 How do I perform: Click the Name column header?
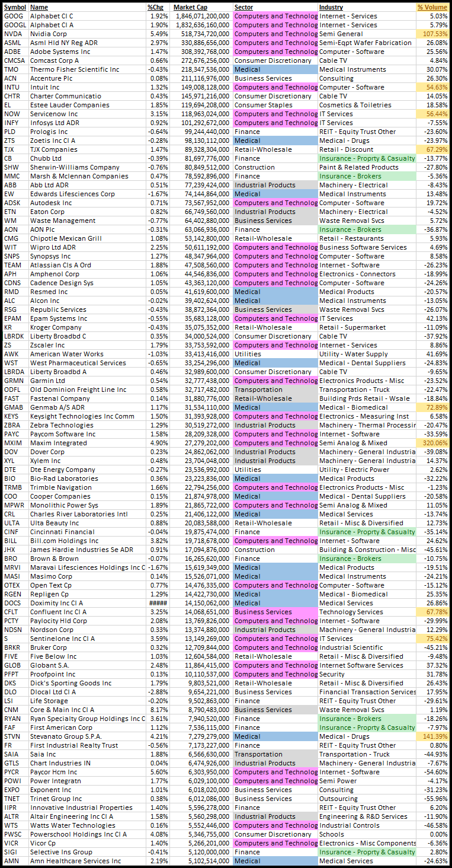click(x=87, y=7)
